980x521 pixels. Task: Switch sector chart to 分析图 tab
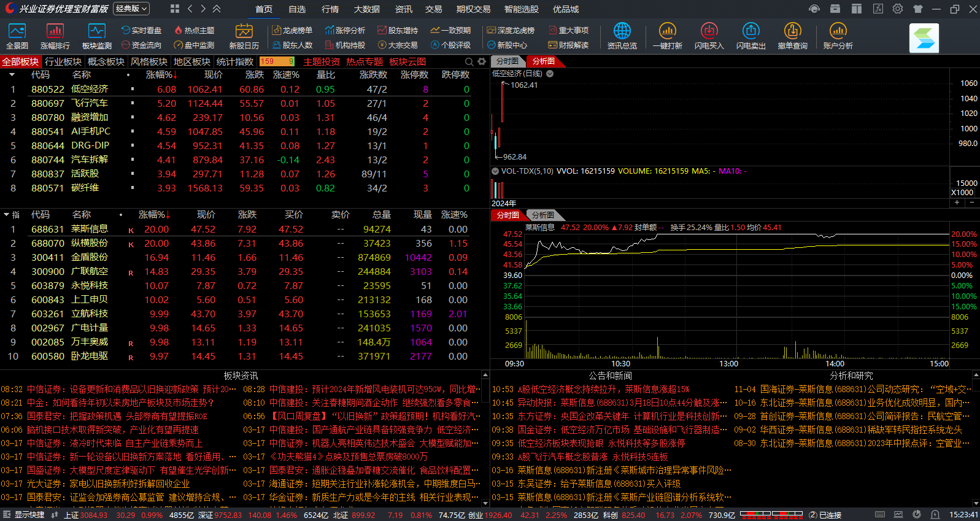tap(544, 61)
